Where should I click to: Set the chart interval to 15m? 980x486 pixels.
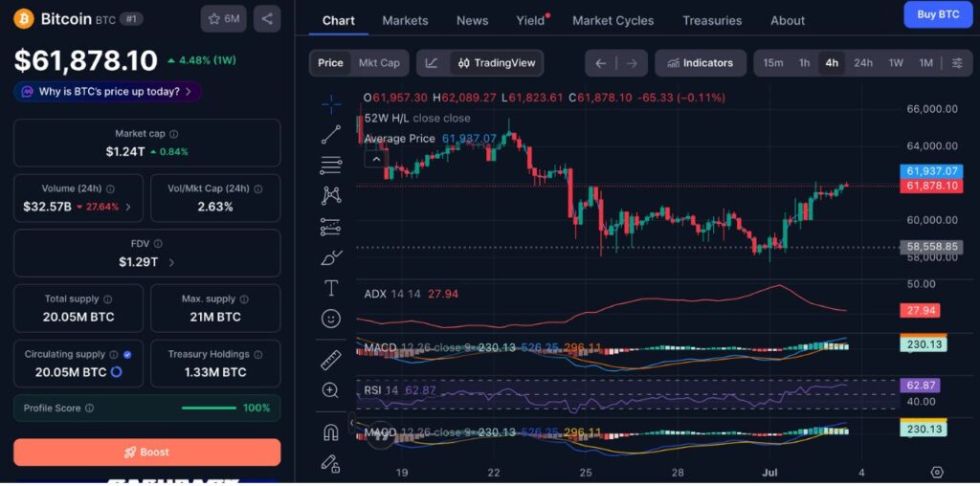point(773,63)
